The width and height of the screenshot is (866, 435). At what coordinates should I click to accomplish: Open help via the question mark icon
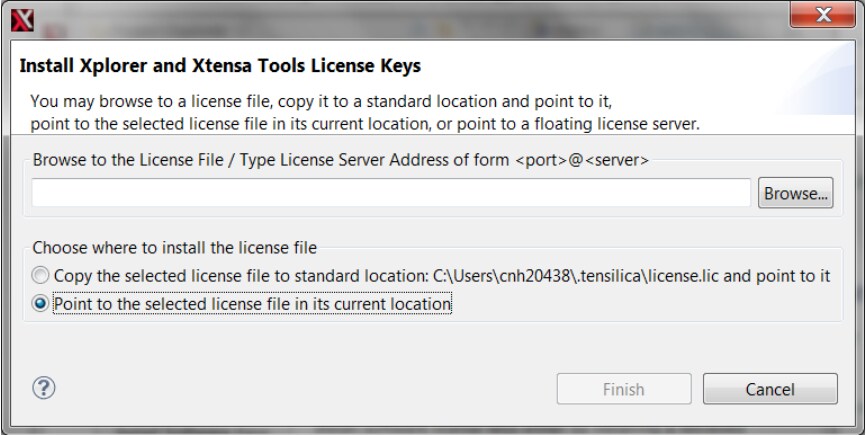(44, 388)
